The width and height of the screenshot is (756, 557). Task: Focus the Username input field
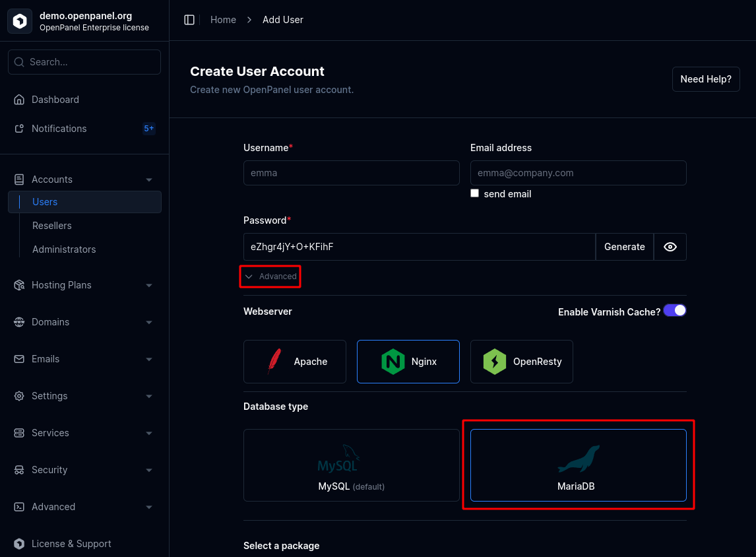point(352,173)
